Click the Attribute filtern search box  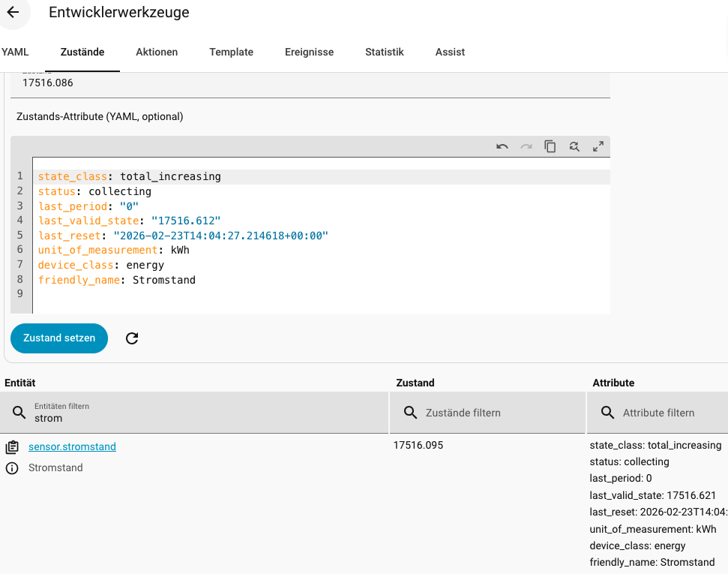click(667, 413)
